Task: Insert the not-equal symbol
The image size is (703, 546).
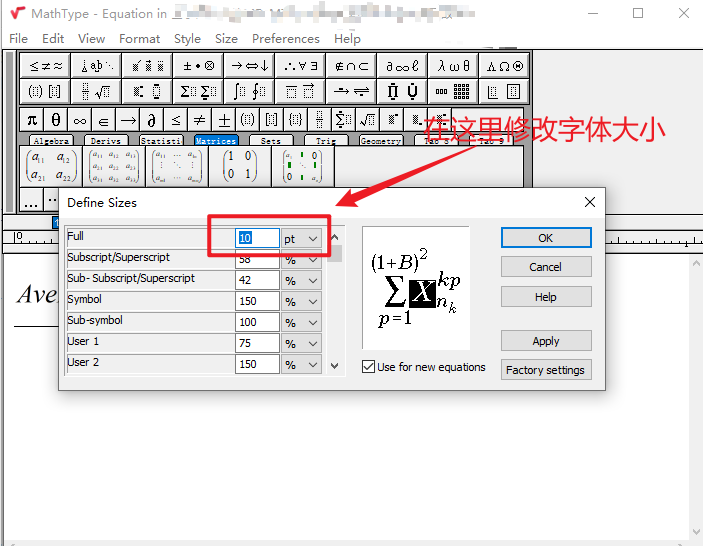Action: [x=200, y=120]
